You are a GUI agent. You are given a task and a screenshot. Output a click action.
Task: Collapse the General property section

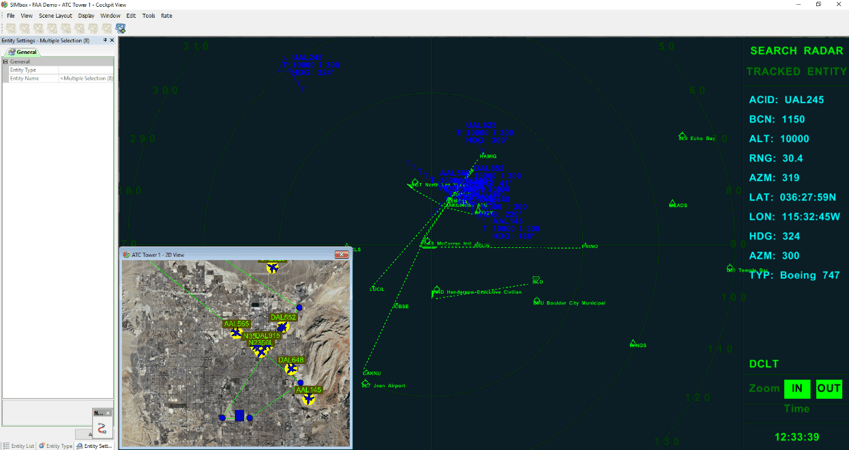coord(5,61)
